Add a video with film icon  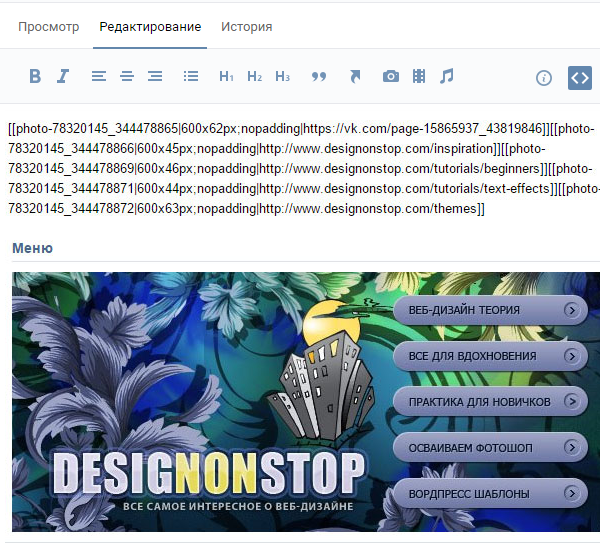coord(419,76)
